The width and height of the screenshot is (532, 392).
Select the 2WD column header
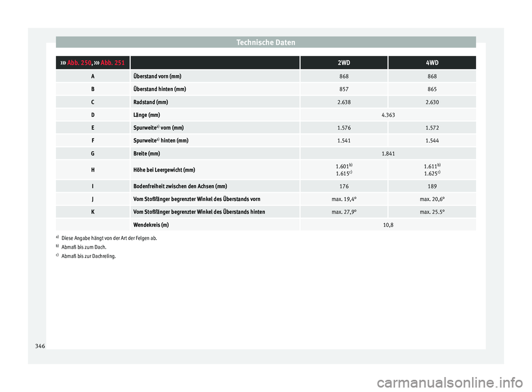[x=344, y=63]
